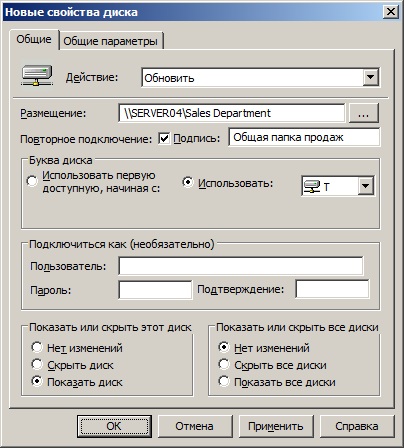Click the Отмена button

(195, 426)
